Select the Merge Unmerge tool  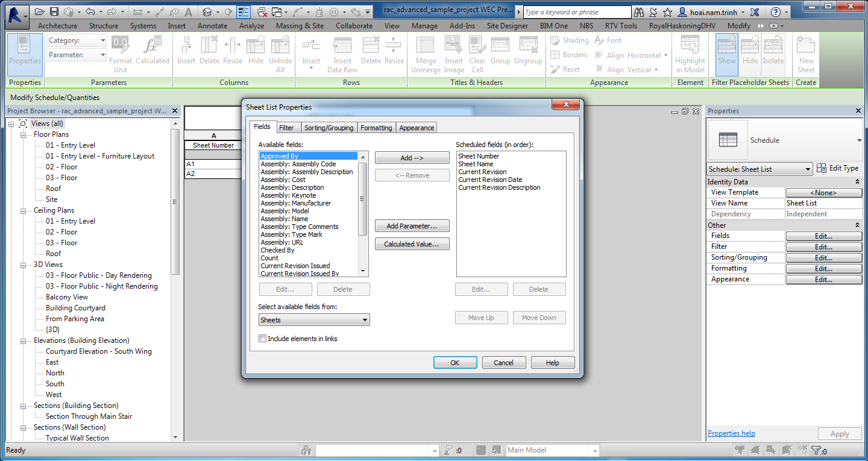[426, 54]
